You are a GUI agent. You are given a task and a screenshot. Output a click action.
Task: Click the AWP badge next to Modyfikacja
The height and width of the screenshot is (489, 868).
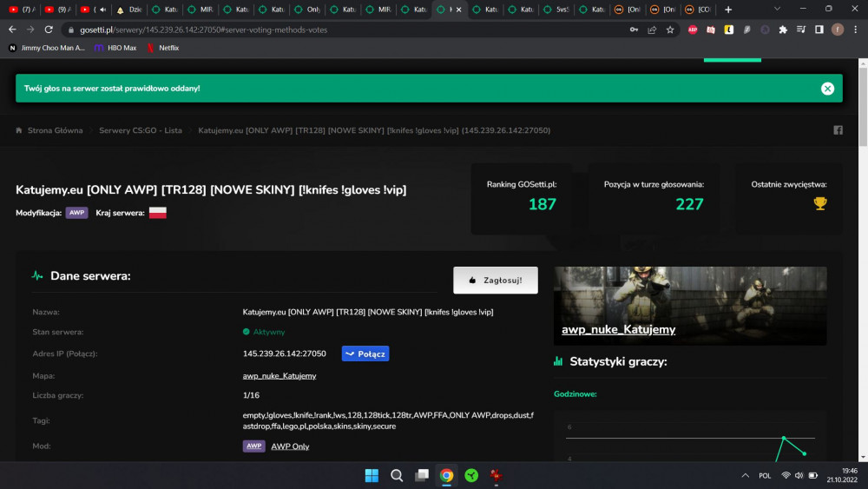[77, 213]
